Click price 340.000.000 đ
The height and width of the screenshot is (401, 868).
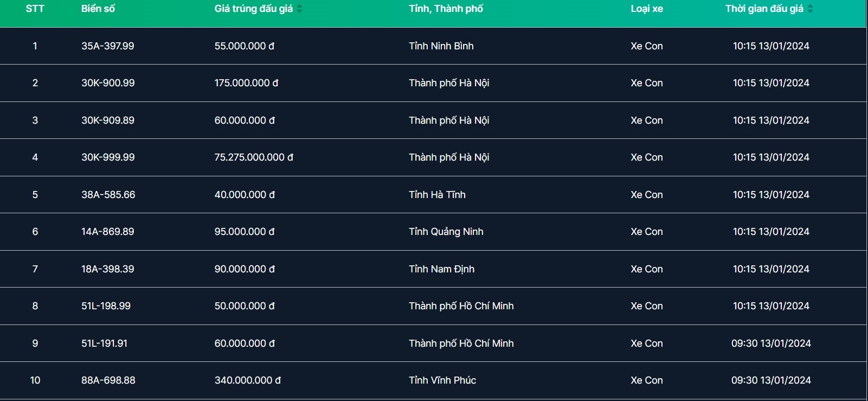(x=247, y=380)
